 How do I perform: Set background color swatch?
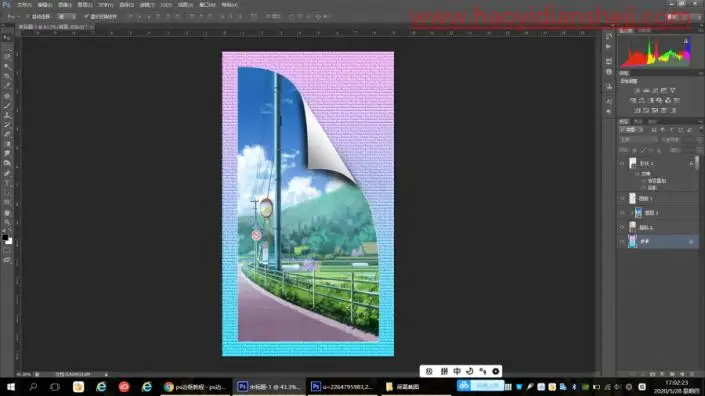pyautogui.click(x=9, y=241)
